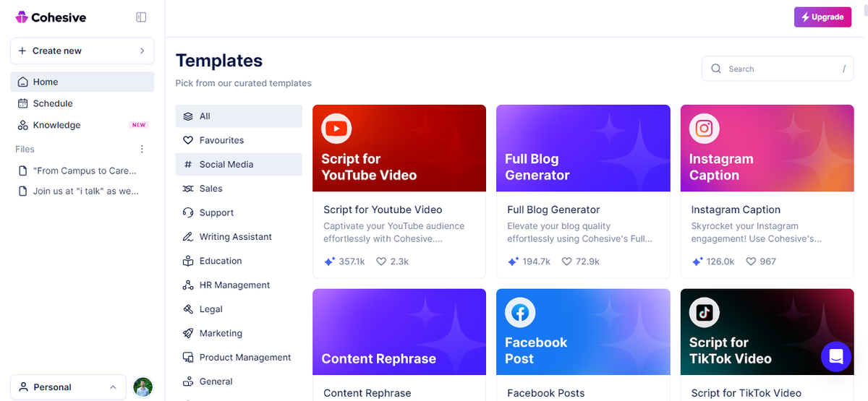This screenshot has height=401, width=868.
Task: Open the chat support bubble
Action: (x=836, y=356)
